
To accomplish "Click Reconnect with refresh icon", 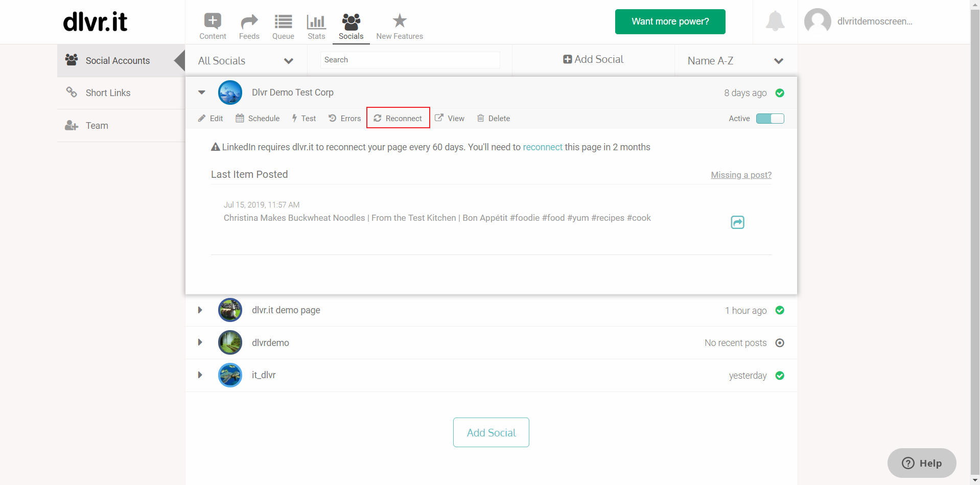I will [x=398, y=118].
